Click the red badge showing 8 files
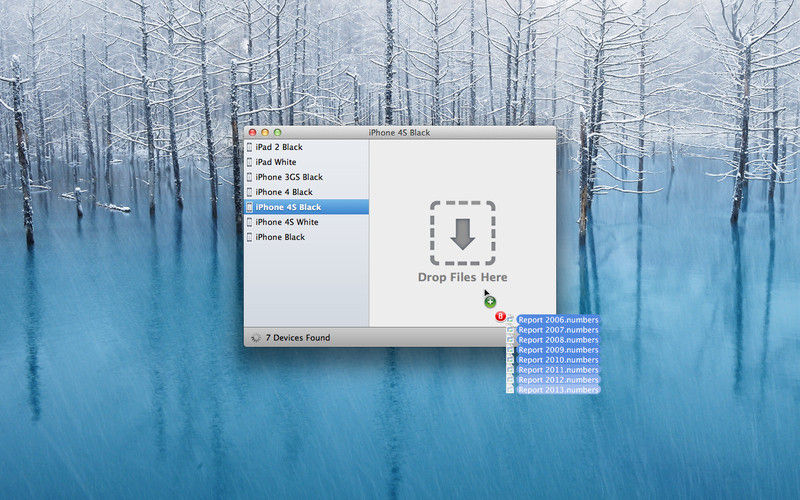The height and width of the screenshot is (500, 800). tap(500, 316)
